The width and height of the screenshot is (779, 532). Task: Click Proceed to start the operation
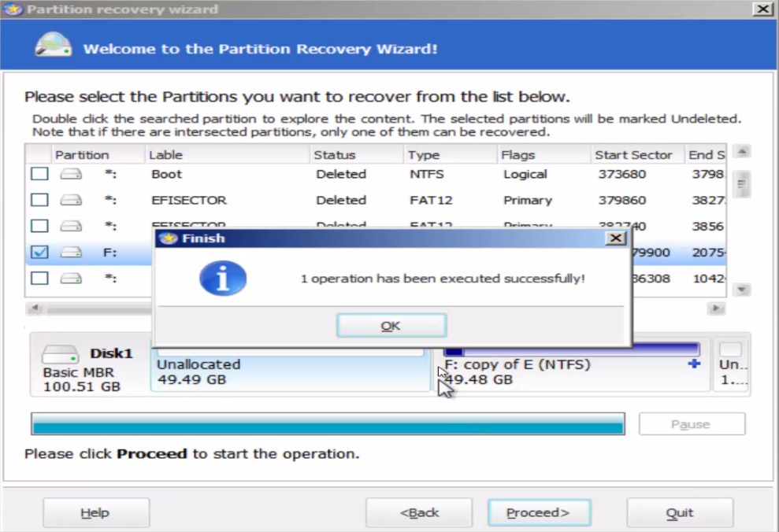[539, 512]
